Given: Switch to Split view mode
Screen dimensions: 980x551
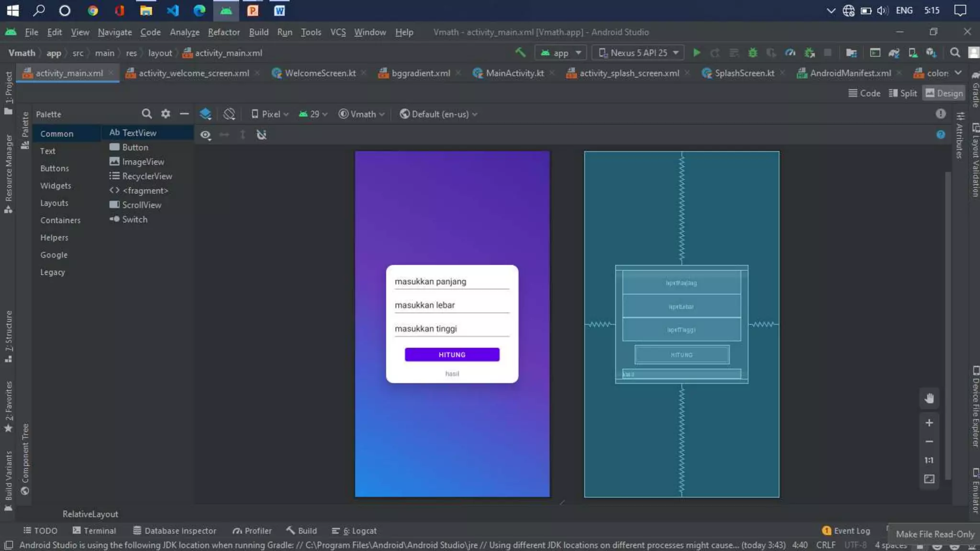Looking at the screenshot, I should 902,93.
